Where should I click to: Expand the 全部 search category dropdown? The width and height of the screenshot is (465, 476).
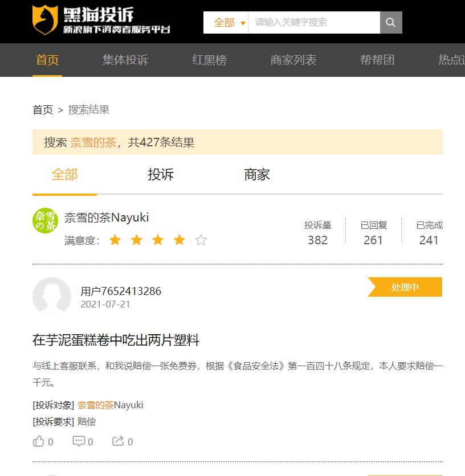click(x=226, y=22)
